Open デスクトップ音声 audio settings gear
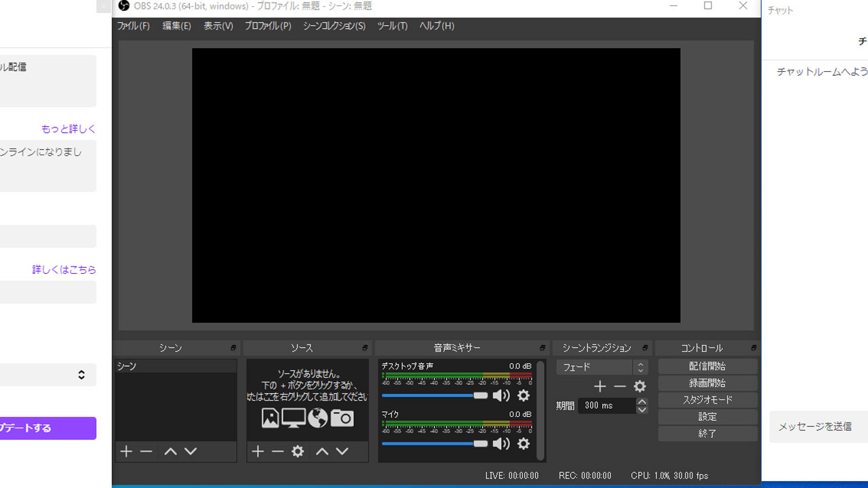Viewport: 868px width, 488px height. [524, 396]
